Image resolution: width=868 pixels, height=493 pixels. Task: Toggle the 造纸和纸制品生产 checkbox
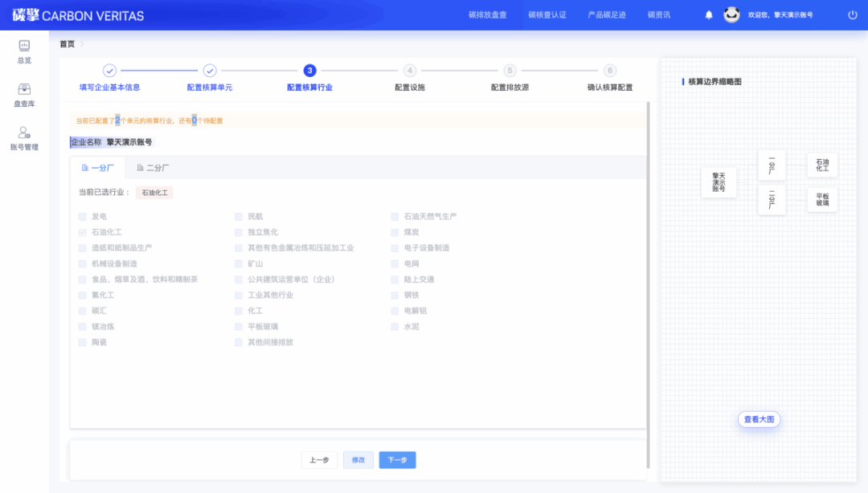point(83,248)
